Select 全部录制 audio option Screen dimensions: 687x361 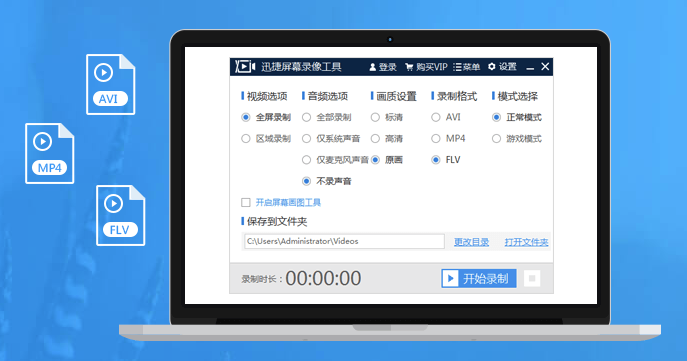tap(306, 117)
